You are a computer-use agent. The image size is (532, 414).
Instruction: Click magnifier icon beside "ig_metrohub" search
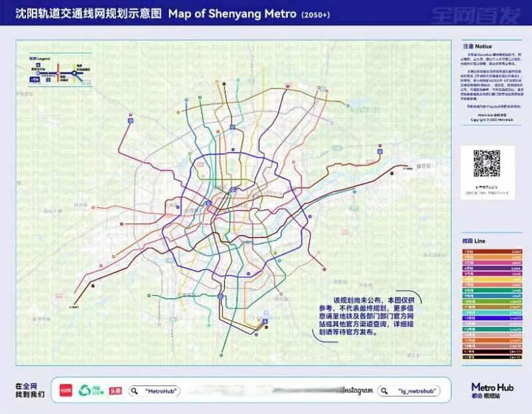tap(384, 391)
